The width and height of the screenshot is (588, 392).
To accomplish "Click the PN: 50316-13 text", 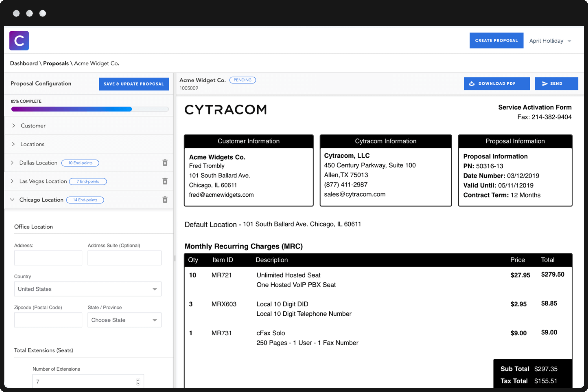I will pyautogui.click(x=483, y=166).
